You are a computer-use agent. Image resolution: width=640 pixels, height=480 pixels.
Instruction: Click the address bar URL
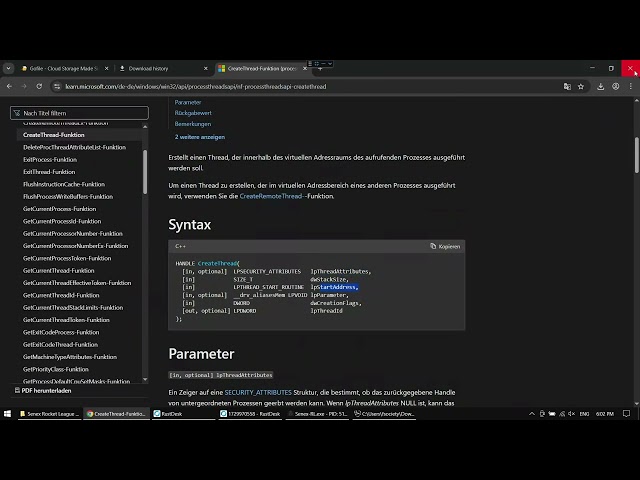click(196, 87)
